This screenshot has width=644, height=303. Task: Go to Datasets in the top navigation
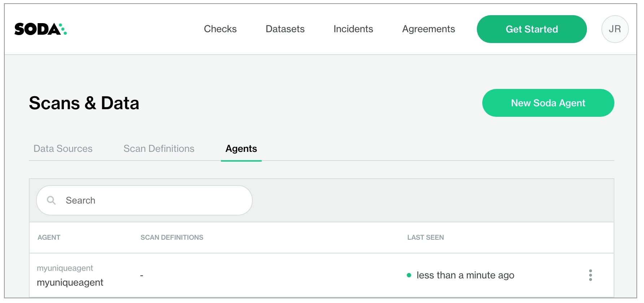click(x=285, y=29)
